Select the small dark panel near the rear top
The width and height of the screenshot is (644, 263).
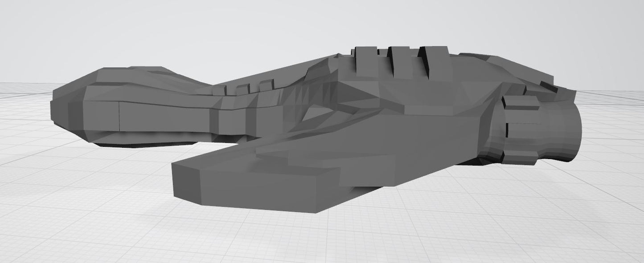coord(549,87)
